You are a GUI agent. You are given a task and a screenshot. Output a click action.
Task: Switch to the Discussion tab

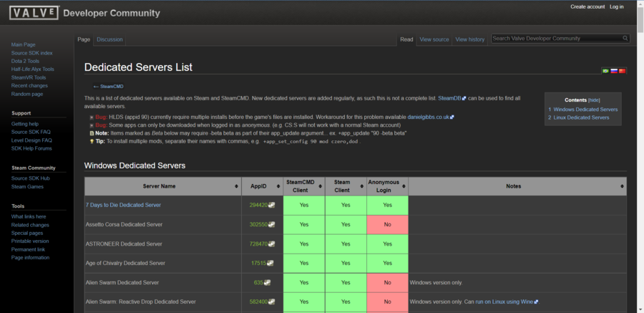click(109, 39)
